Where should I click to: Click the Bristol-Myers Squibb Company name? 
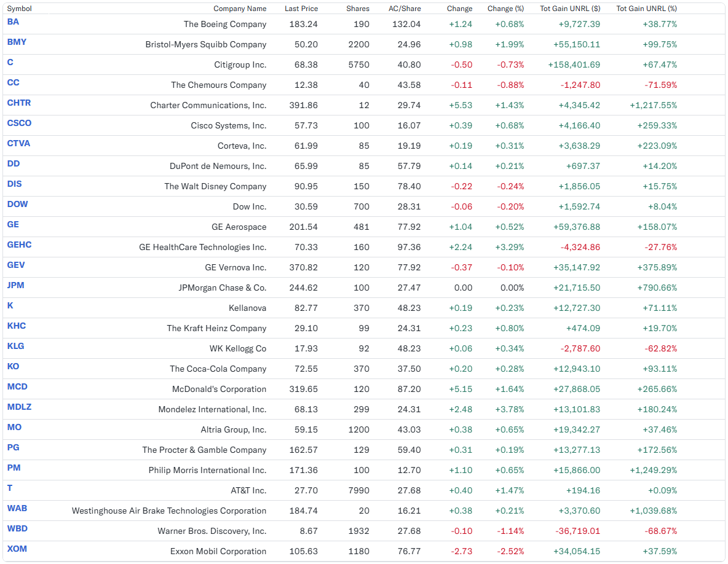click(206, 44)
